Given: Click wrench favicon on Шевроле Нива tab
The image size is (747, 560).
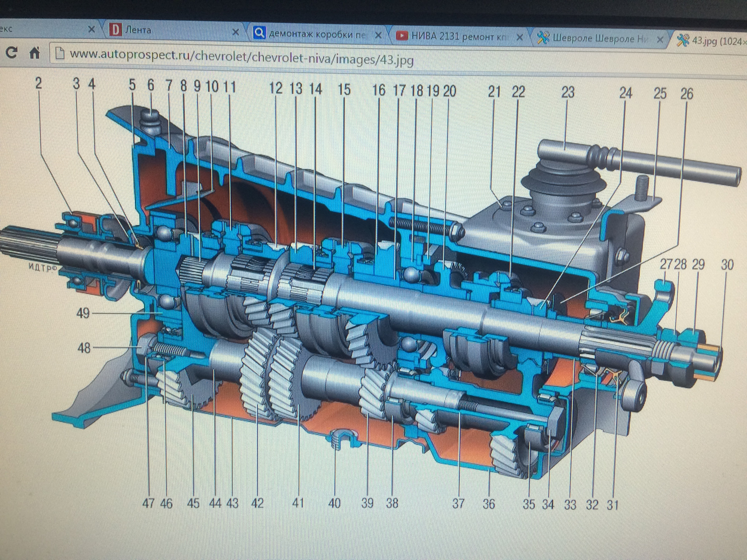Looking at the screenshot, I should (x=543, y=38).
